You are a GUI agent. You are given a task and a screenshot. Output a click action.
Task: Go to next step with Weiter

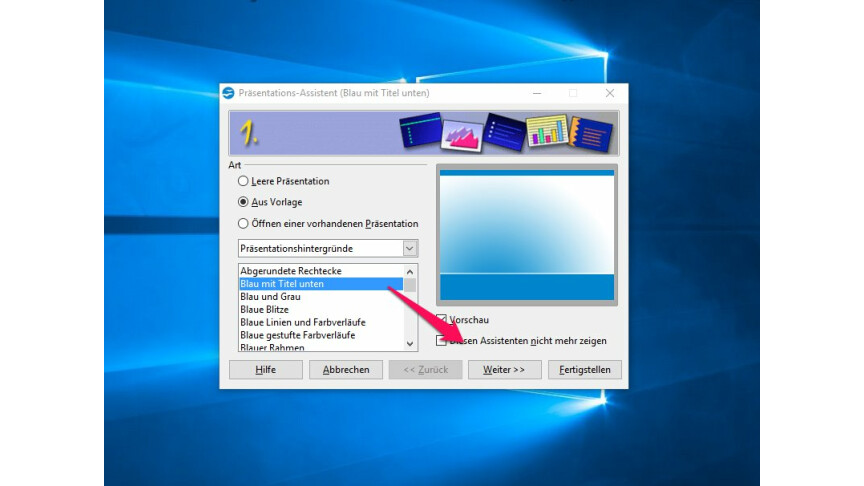pos(504,370)
